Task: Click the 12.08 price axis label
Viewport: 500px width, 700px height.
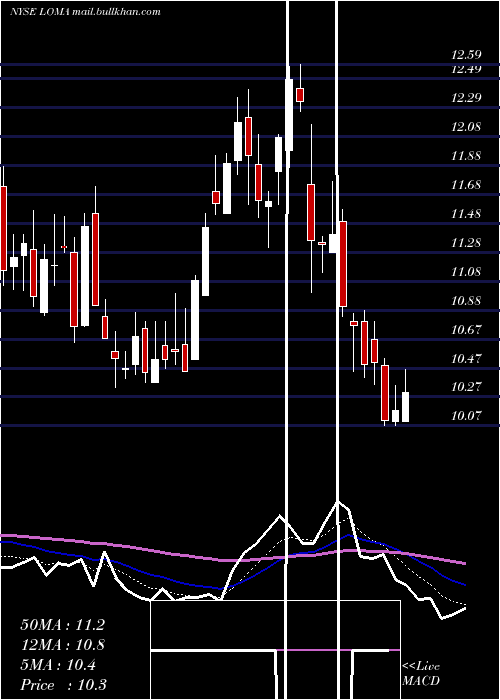Action: (x=466, y=127)
